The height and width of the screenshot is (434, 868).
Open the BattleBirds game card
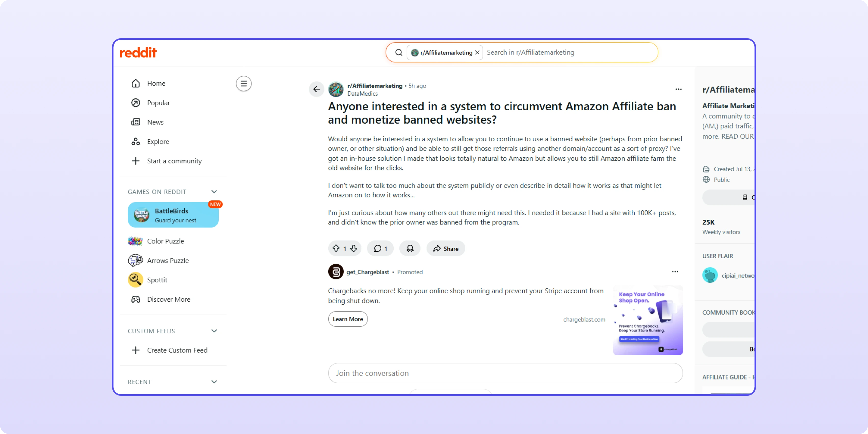click(173, 215)
